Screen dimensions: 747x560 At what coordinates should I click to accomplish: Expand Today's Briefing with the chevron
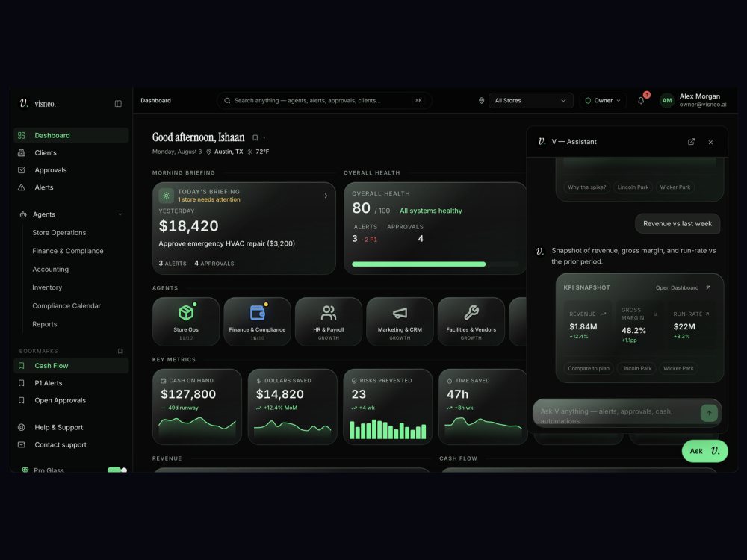point(326,196)
